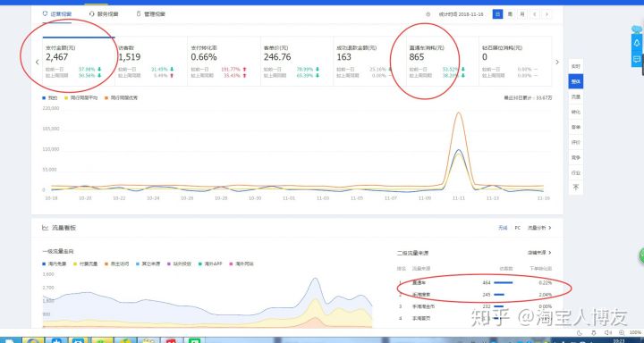Image resolution: width=644 pixels, height=343 pixels.
Task: Click the blue bell notification icon at right edge
Action: (637, 43)
